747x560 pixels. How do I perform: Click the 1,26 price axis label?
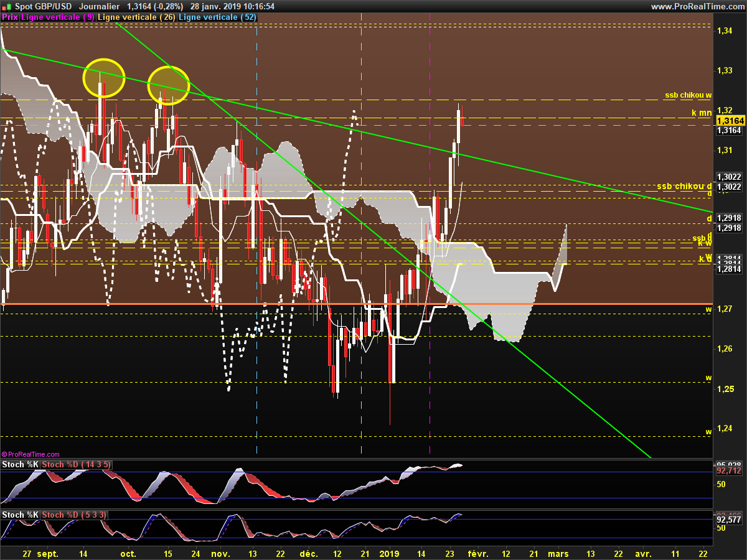coord(724,349)
